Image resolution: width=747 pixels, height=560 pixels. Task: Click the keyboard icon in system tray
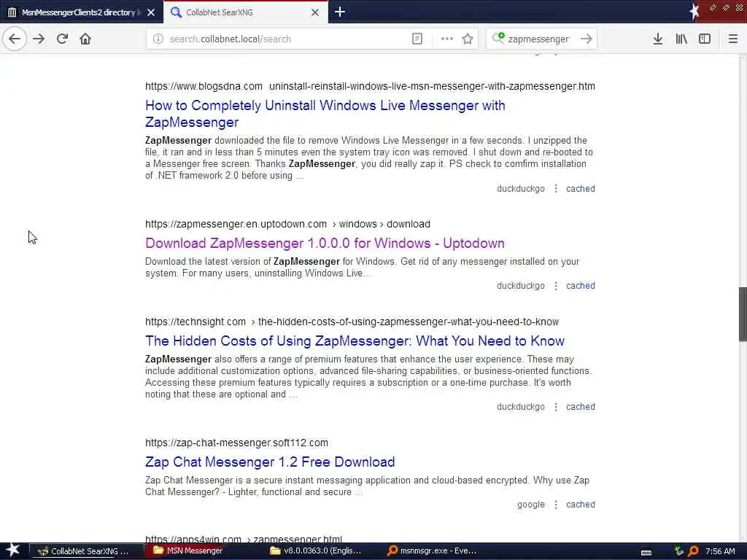tap(646, 552)
